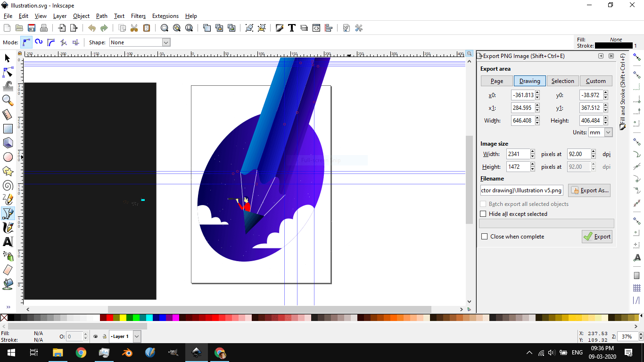Image resolution: width=644 pixels, height=362 pixels.
Task: Check the Close when complete option
Action: (x=484, y=236)
